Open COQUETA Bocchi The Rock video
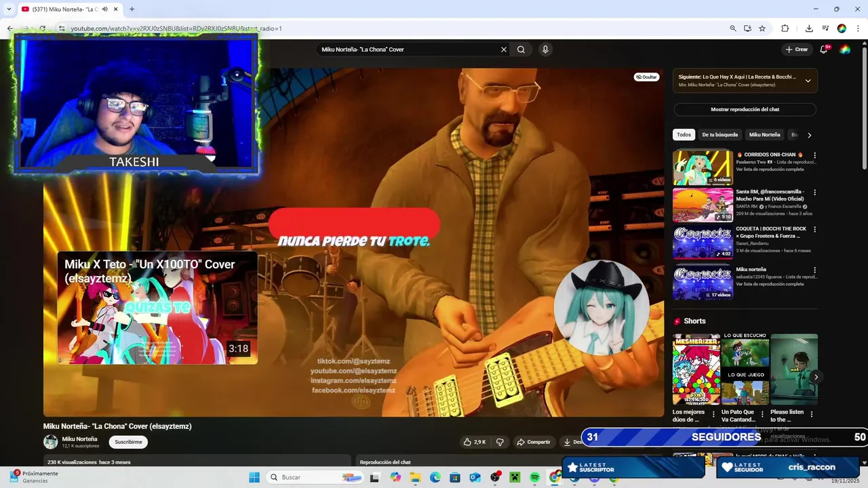Image resolution: width=868 pixels, height=488 pixels. point(703,243)
